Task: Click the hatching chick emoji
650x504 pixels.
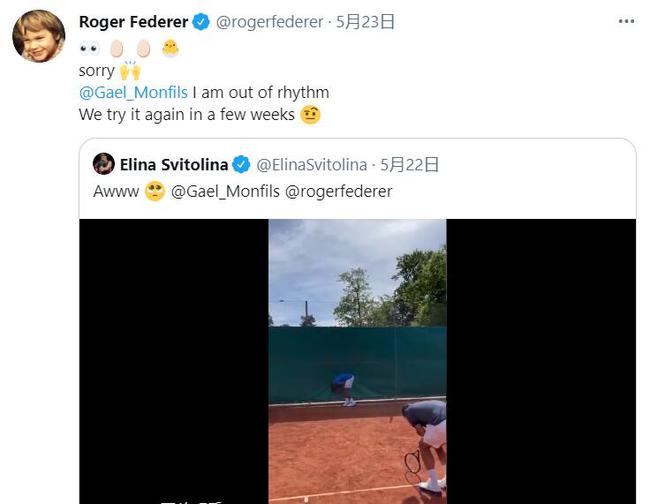Action: [x=170, y=48]
